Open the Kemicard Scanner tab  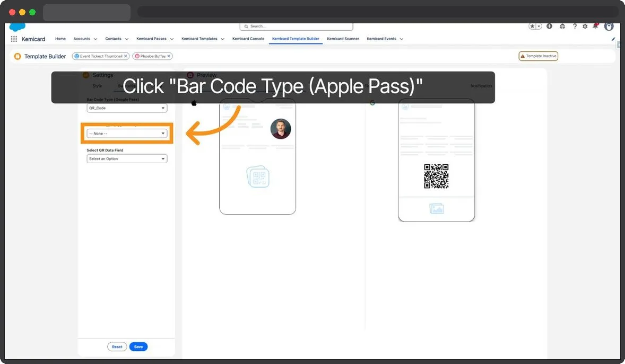tap(343, 39)
